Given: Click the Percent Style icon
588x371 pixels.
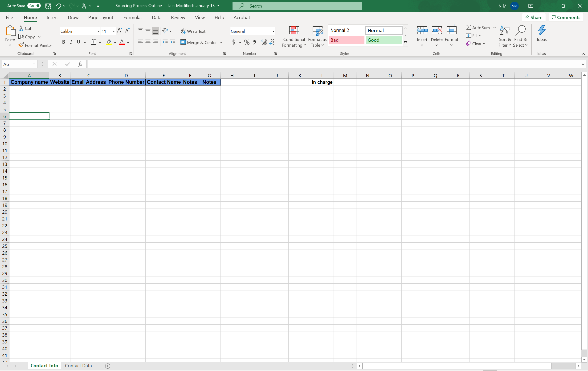Looking at the screenshot, I should click(x=247, y=42).
